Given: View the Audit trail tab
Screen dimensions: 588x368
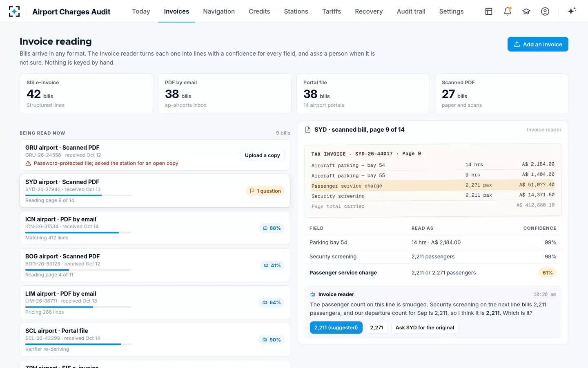Looking at the screenshot, I should [x=411, y=11].
